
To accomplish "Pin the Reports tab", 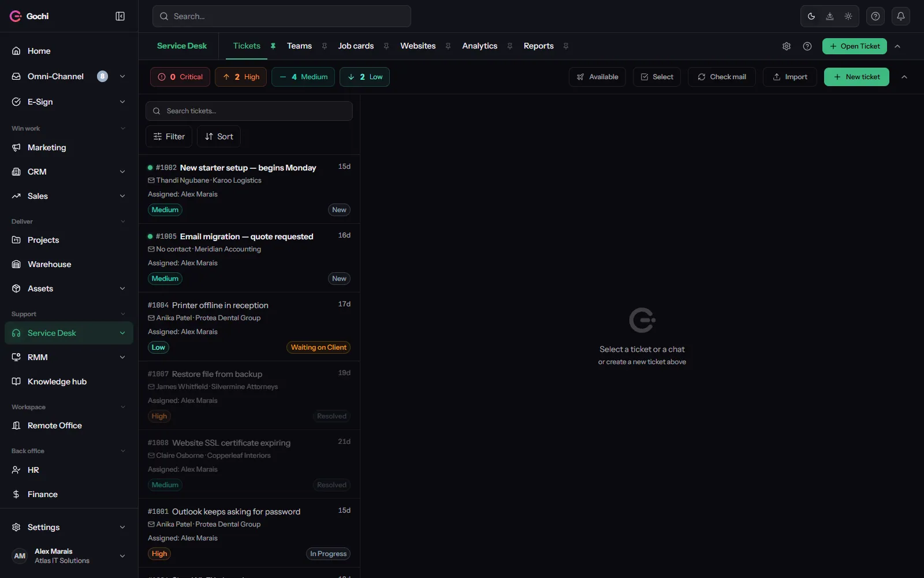I will pyautogui.click(x=566, y=46).
